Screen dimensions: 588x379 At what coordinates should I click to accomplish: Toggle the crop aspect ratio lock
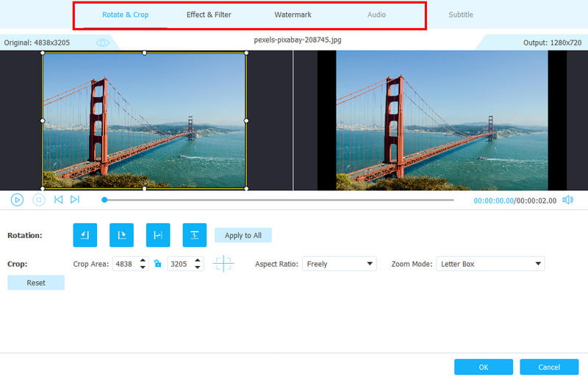[x=157, y=264]
